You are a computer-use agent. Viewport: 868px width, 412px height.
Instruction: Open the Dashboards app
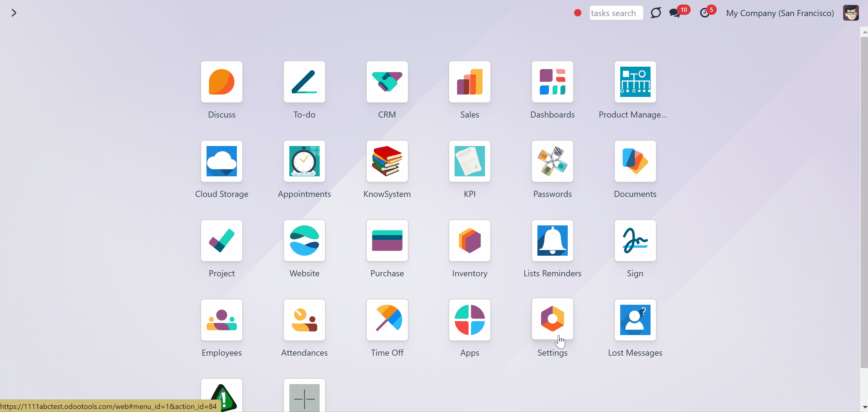[x=552, y=82]
